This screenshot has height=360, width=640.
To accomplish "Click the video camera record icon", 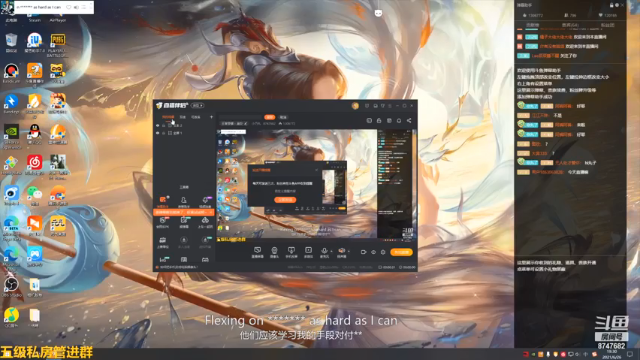I will click(363, 252).
